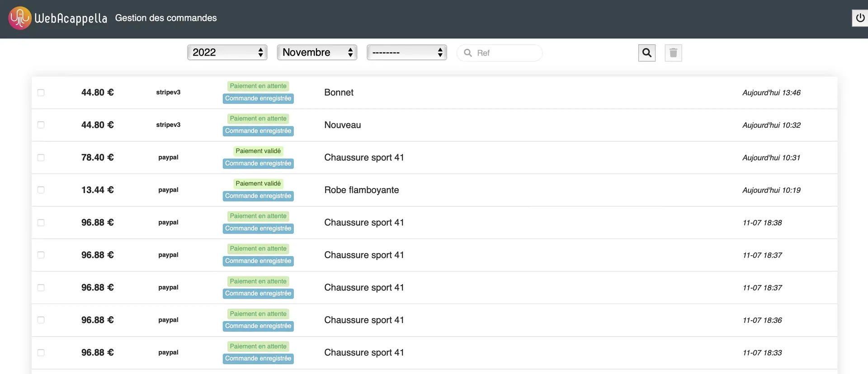
Task: Focus the Ref search field
Action: (x=504, y=53)
